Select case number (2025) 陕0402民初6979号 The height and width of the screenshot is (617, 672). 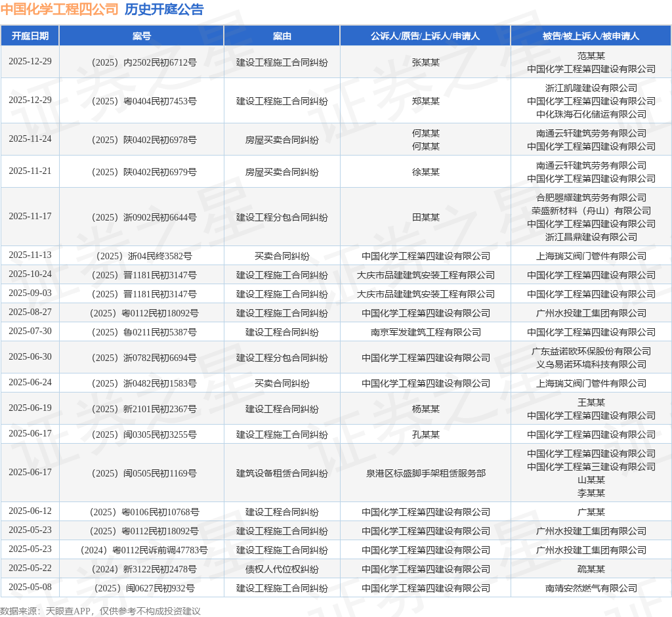pyautogui.click(x=144, y=172)
